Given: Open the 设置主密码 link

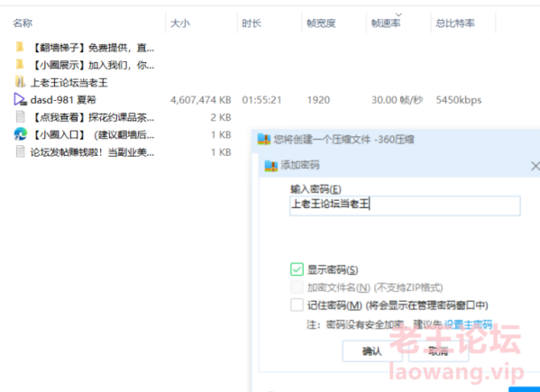Looking at the screenshot, I should click(x=468, y=324).
